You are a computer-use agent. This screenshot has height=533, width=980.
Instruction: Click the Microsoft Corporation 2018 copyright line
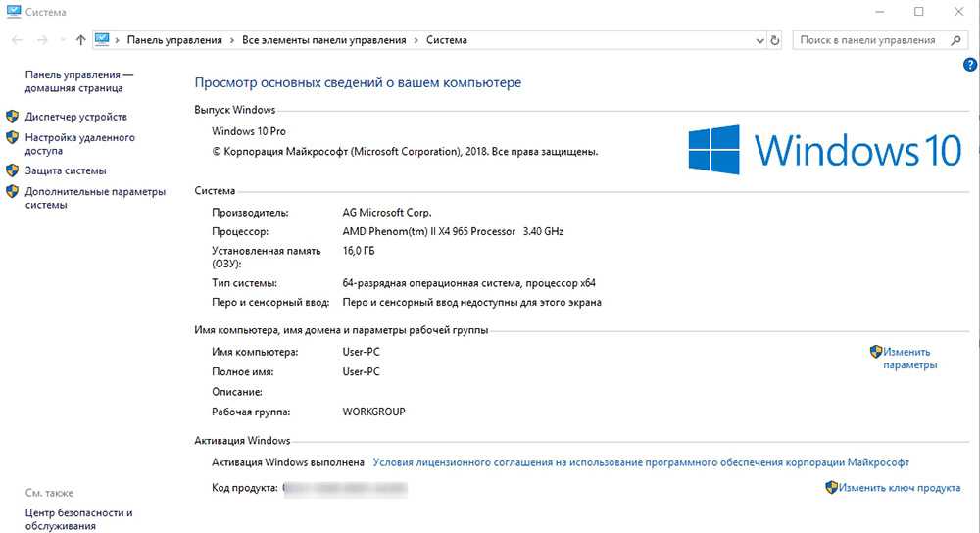405,151
